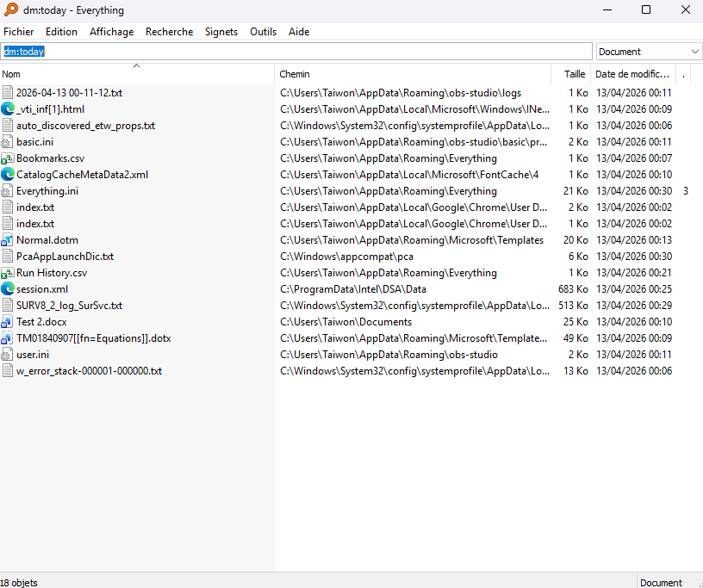The height and width of the screenshot is (588, 703).
Task: Click the Everything app icon in title bar
Action: tap(9, 10)
